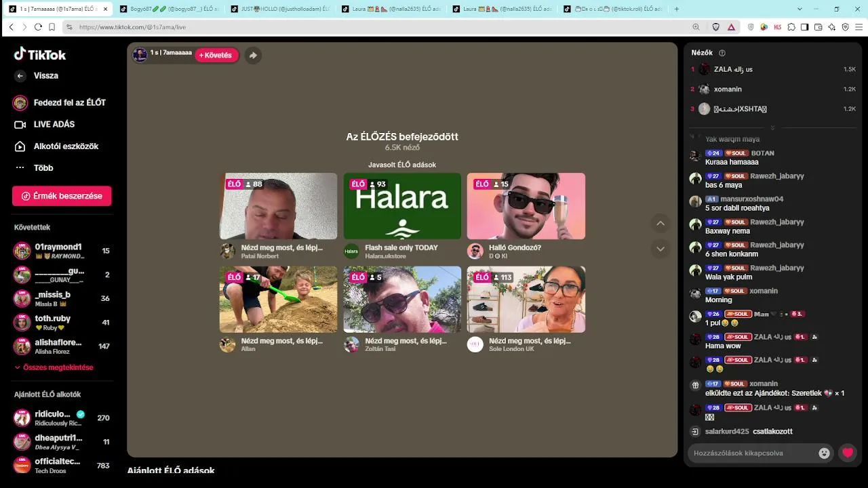Open Alkotói eszközök
Viewport: 868px width, 488px height.
tap(57, 146)
